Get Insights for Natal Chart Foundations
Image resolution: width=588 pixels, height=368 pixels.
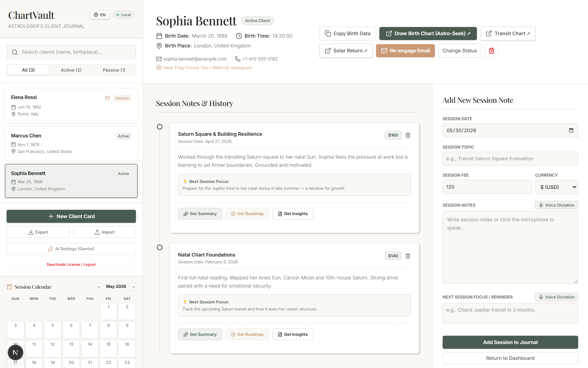[293, 334]
